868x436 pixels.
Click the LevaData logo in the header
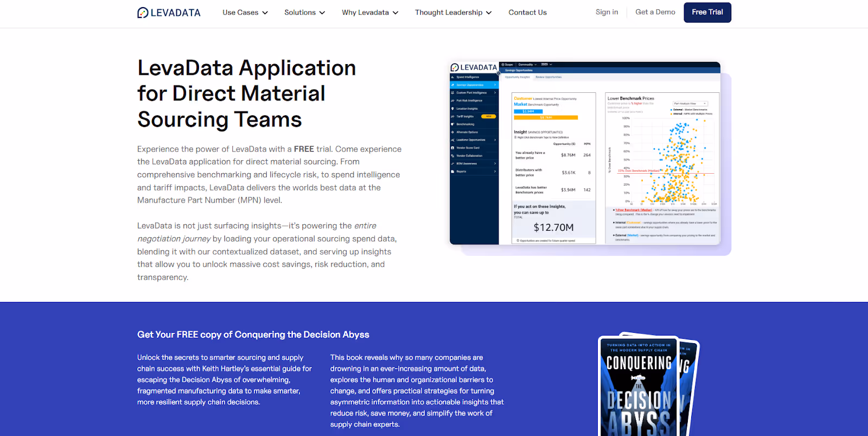tap(169, 12)
